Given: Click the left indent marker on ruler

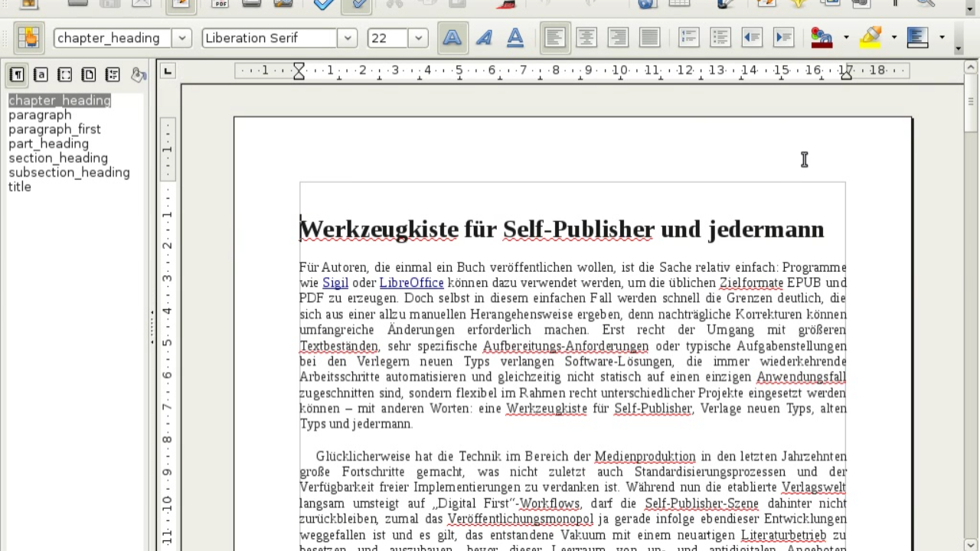Looking at the screenshot, I should 299,71.
